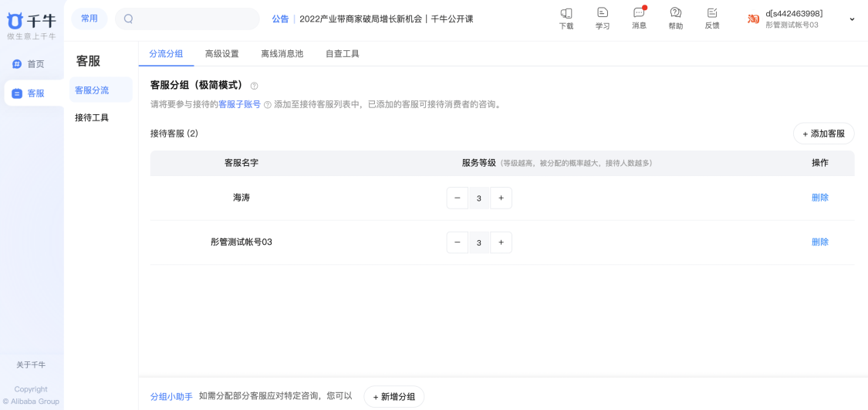Delete the 海涛 customer service row
The image size is (868, 410).
click(819, 198)
